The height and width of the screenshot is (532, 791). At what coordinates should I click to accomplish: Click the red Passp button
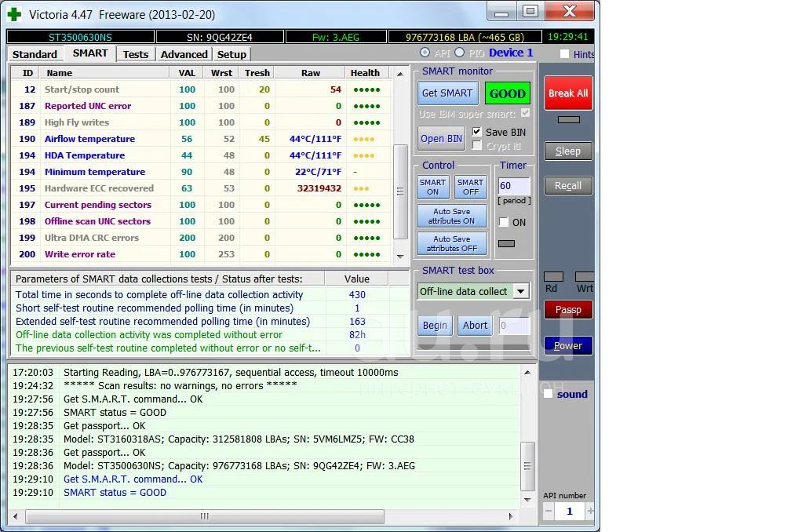(x=568, y=310)
